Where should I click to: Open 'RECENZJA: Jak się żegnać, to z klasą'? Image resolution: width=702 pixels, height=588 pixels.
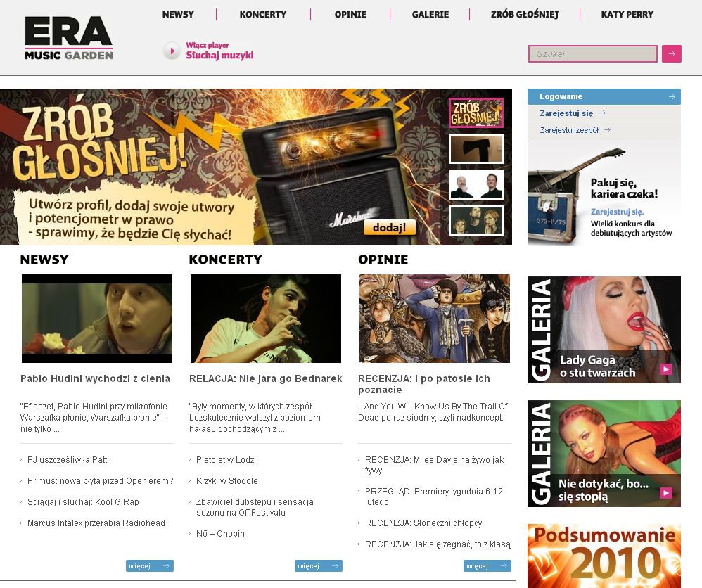pos(438,544)
